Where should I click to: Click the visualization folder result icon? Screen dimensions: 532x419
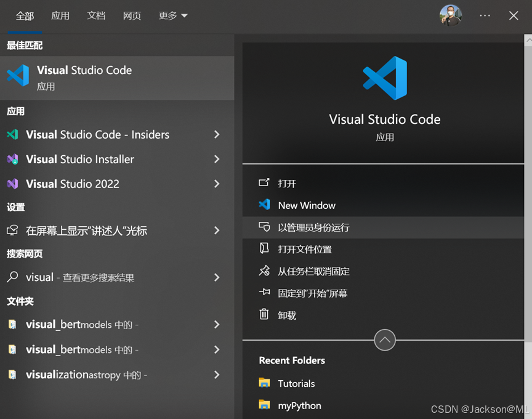(x=12, y=375)
